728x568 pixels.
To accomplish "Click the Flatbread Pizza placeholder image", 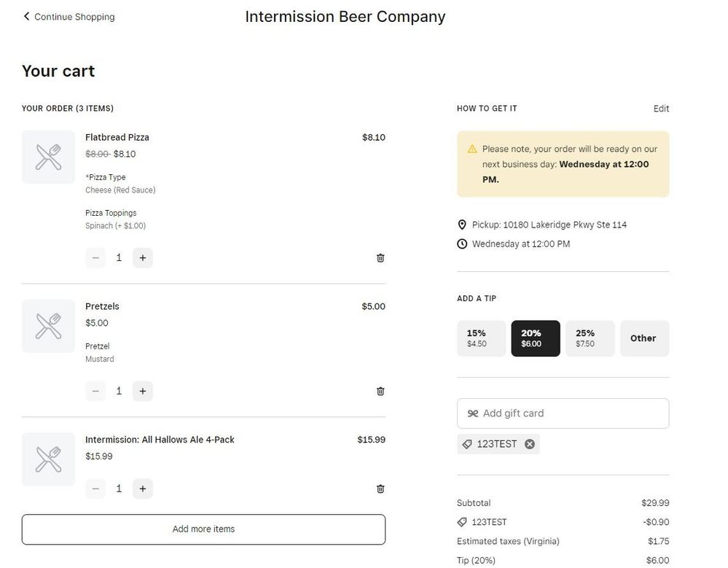I will click(x=48, y=157).
